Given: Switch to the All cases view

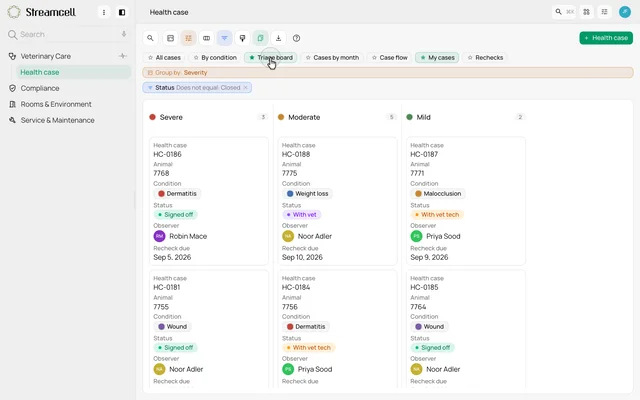Looking at the screenshot, I should (x=164, y=58).
